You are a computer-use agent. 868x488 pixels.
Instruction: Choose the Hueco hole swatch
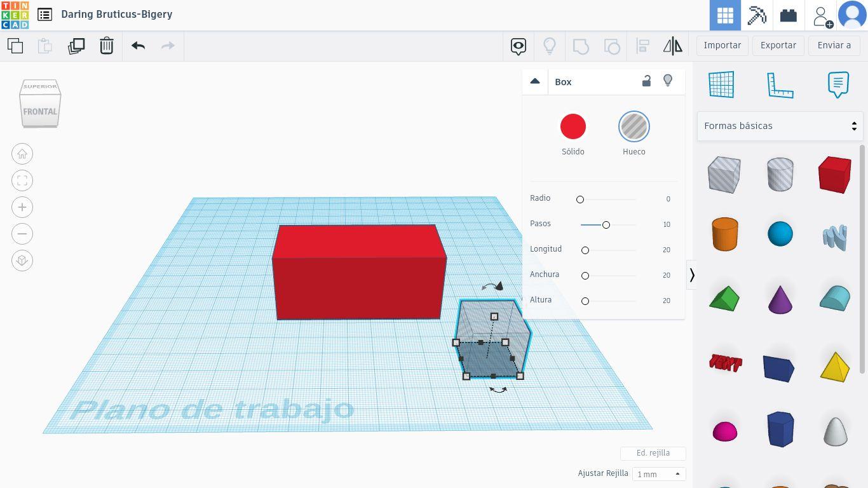pyautogui.click(x=634, y=126)
